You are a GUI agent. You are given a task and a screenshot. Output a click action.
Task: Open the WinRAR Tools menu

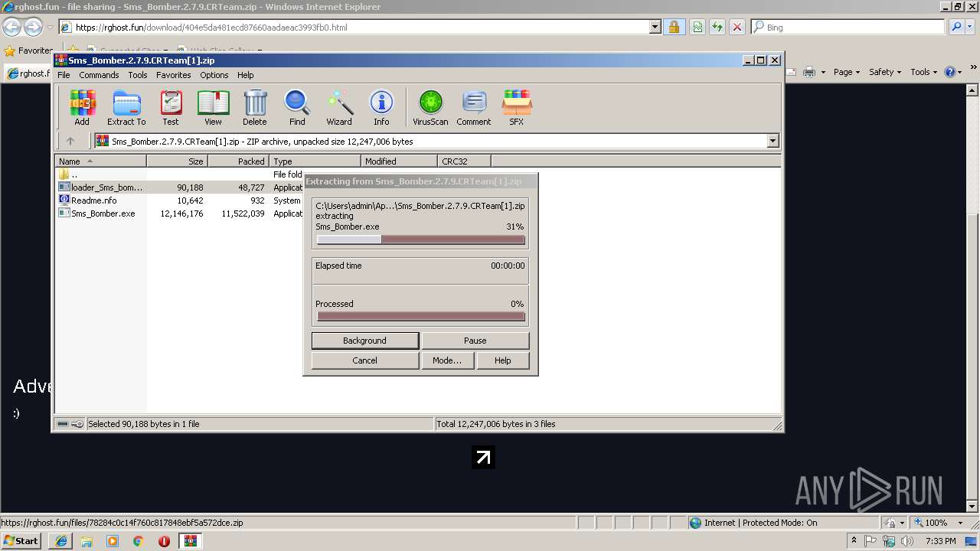(138, 75)
